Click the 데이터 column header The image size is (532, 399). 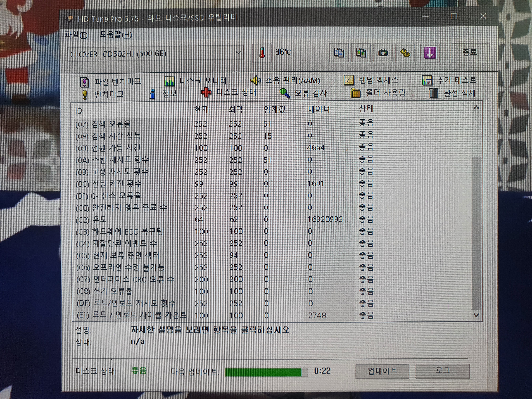319,109
